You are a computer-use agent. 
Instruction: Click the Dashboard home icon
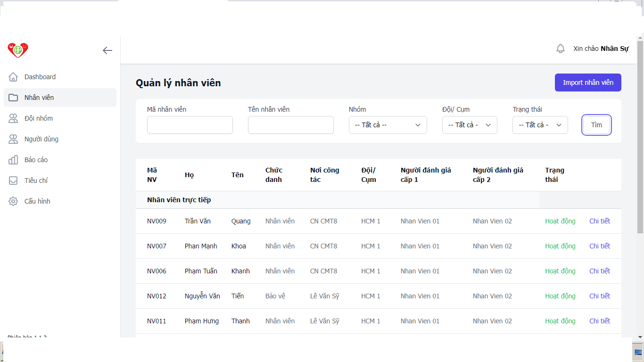click(x=13, y=77)
